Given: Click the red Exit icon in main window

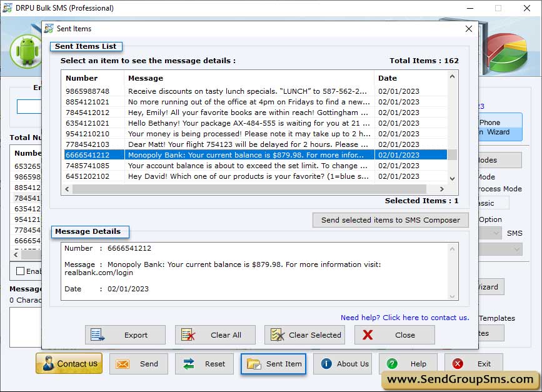Looking at the screenshot, I should coord(458,364).
